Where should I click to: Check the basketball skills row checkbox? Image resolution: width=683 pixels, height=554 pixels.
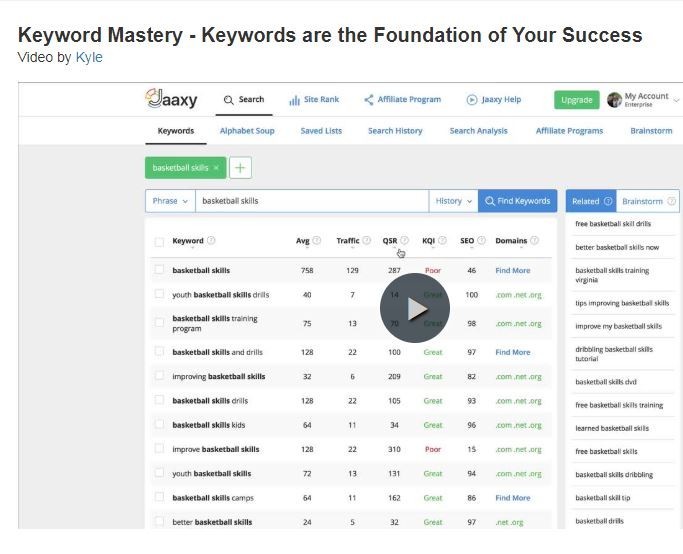[159, 270]
